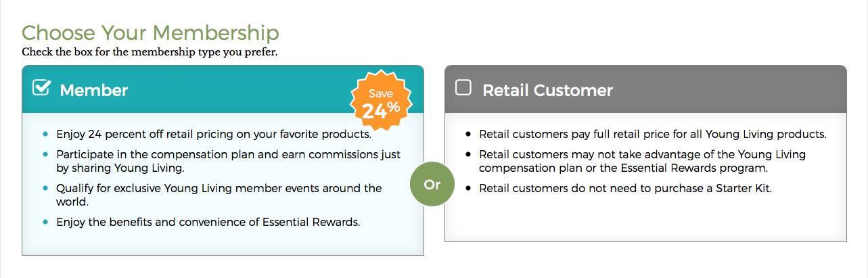868x278 pixels.
Task: Click the Essential Rewards benefits bullet
Action: [208, 221]
